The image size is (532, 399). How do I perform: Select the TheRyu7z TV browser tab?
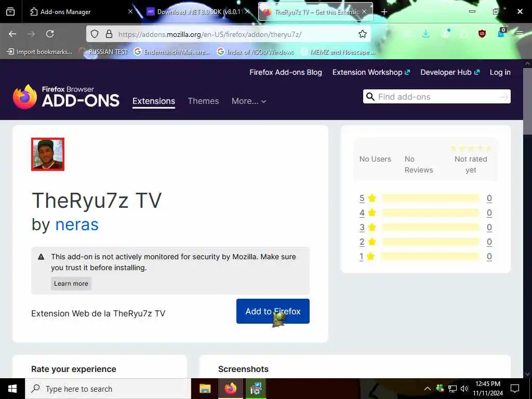tap(315, 12)
